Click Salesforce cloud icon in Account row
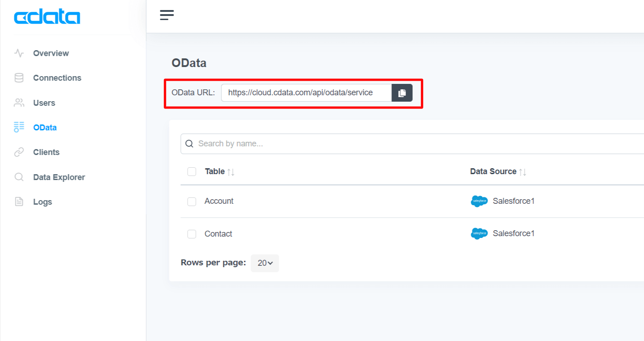644x341 pixels. (479, 201)
